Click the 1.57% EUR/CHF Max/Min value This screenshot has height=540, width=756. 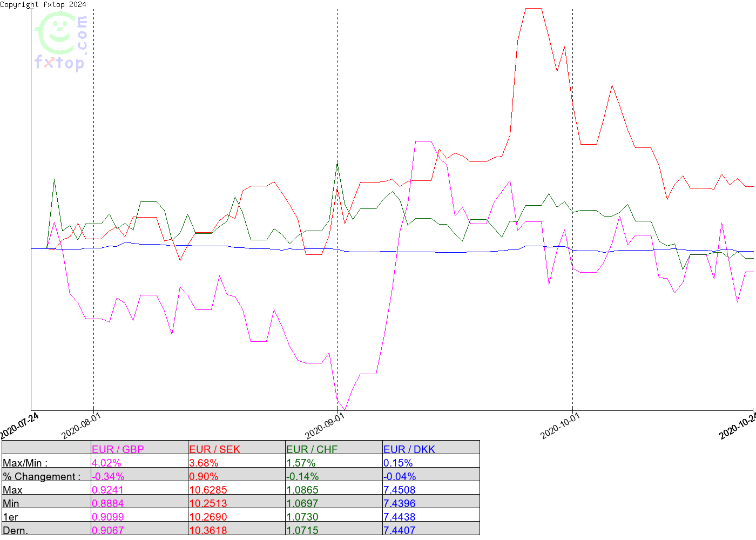tap(301, 463)
